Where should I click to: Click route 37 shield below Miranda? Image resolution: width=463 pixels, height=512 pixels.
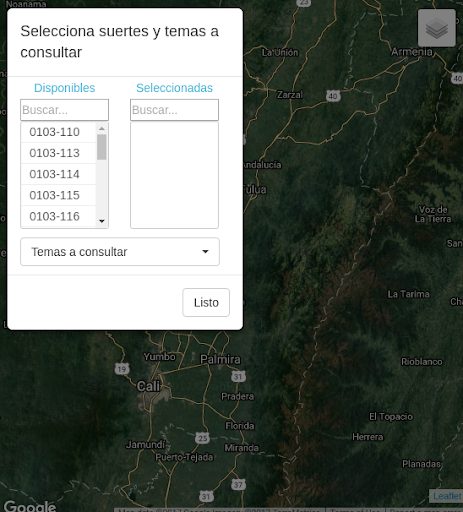pos(238,484)
